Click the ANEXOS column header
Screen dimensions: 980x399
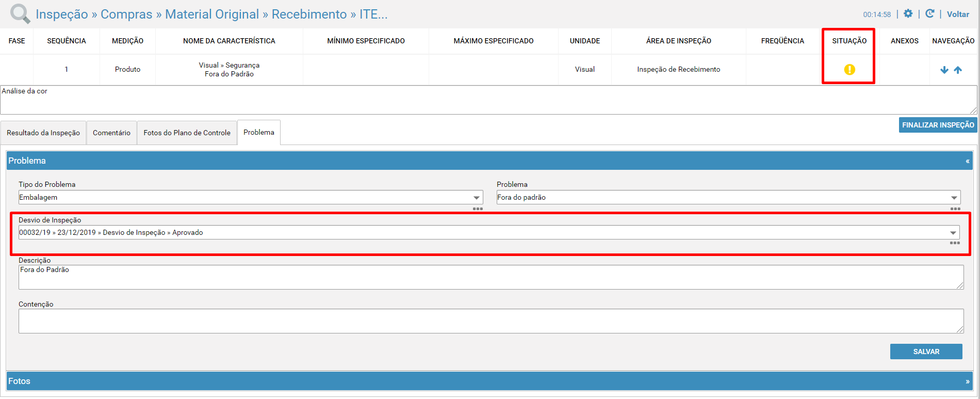coord(905,41)
